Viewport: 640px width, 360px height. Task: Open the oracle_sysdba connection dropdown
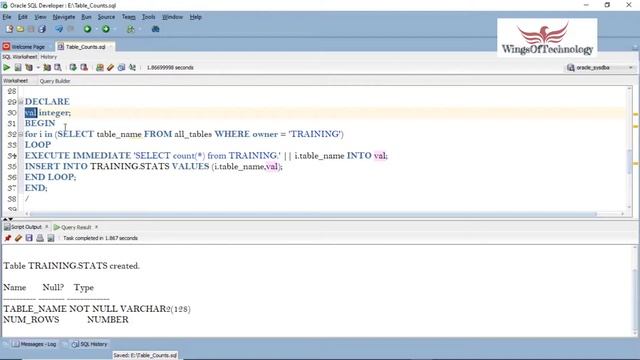click(x=631, y=68)
